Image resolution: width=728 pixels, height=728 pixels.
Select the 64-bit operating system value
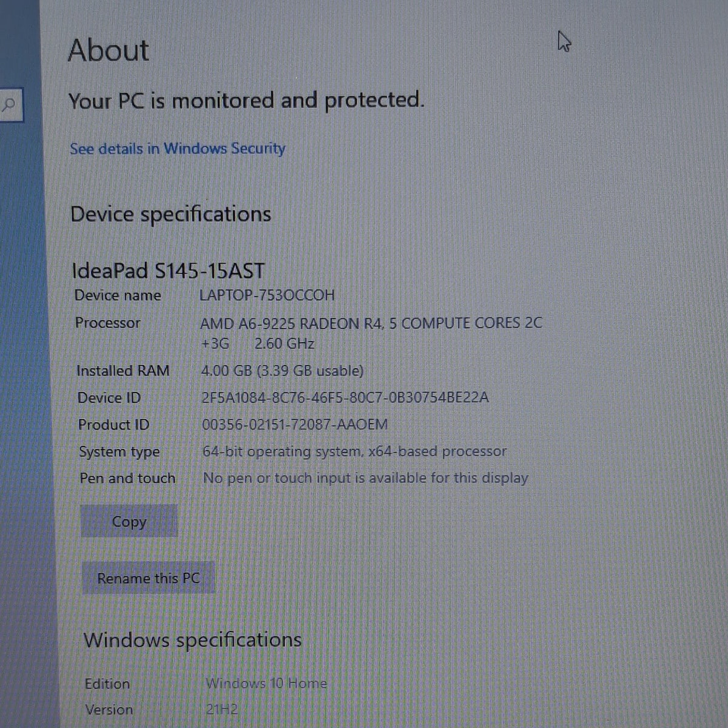pos(354,451)
